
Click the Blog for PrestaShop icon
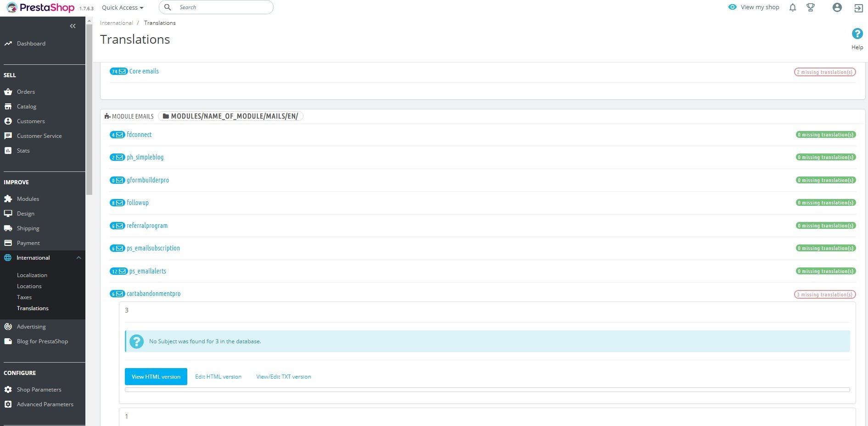tap(8, 341)
